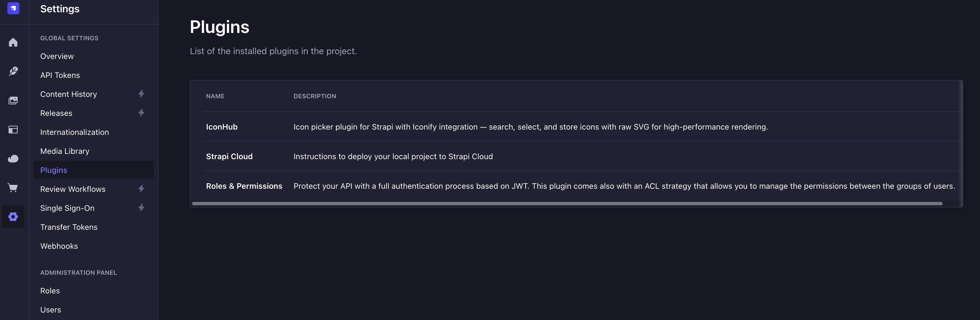Image resolution: width=980 pixels, height=320 pixels.
Task: Click the NAME column header
Action: (215, 96)
